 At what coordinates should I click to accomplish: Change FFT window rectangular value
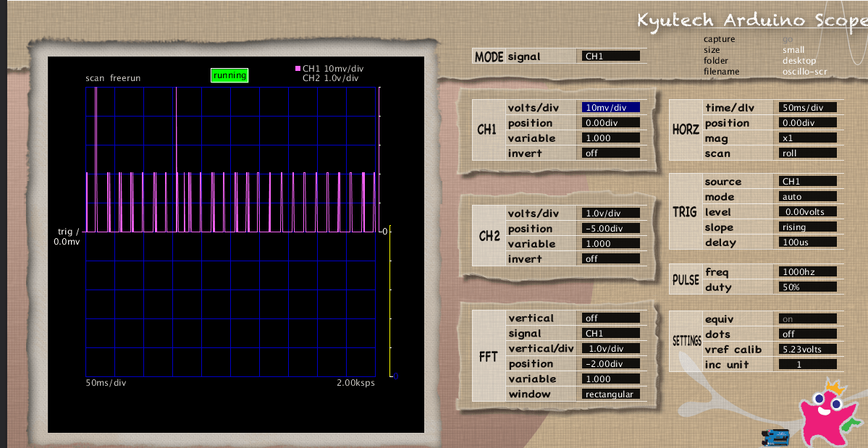610,394
